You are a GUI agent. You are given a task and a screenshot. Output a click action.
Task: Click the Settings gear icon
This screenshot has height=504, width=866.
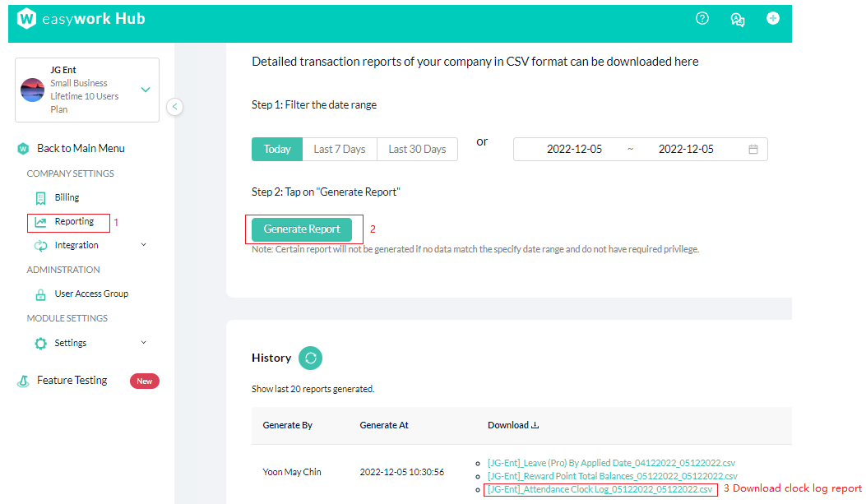40,344
